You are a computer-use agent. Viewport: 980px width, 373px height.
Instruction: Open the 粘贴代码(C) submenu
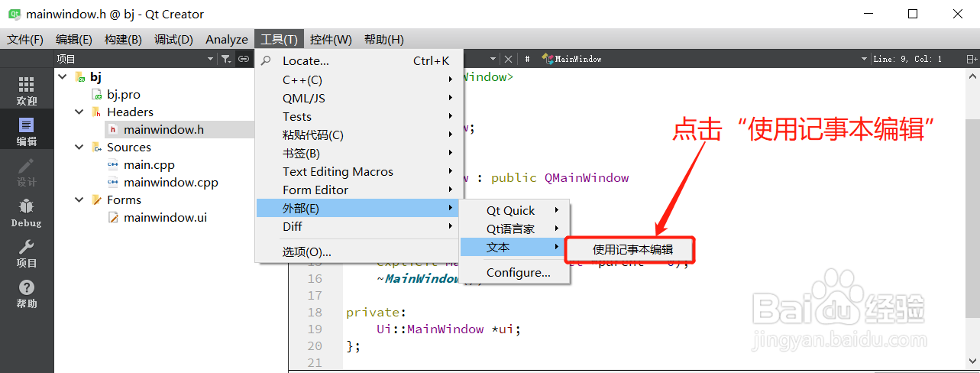[357, 135]
